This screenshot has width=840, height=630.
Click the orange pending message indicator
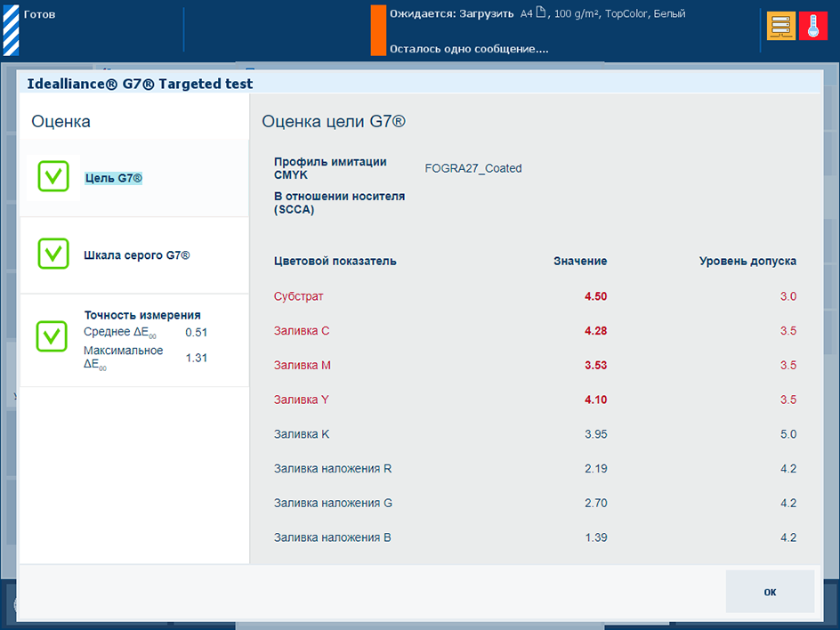pyautogui.click(x=378, y=30)
